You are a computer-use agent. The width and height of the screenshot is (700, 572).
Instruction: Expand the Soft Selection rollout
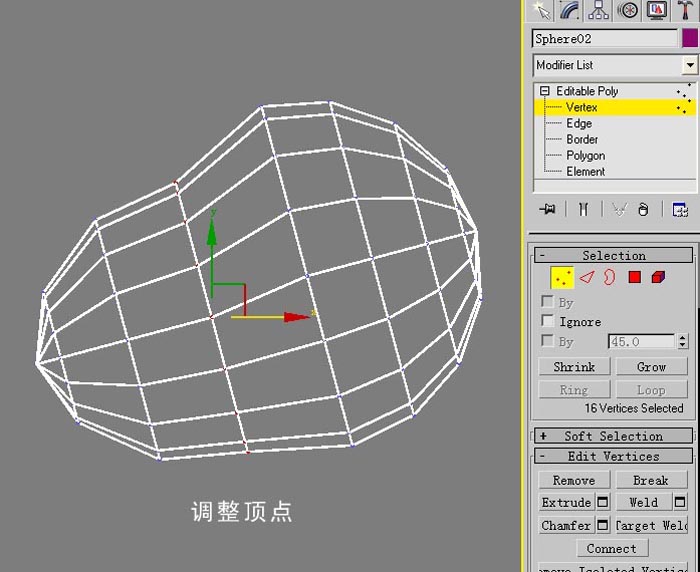point(613,436)
